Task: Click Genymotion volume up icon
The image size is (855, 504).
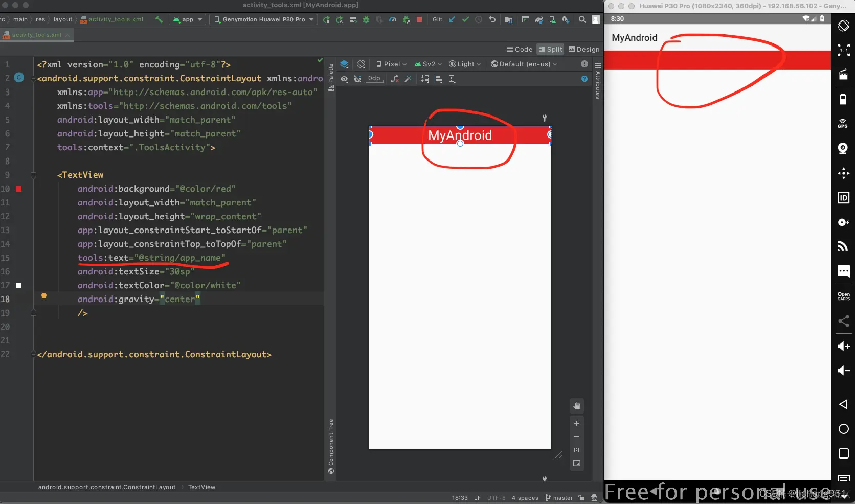Action: (844, 346)
